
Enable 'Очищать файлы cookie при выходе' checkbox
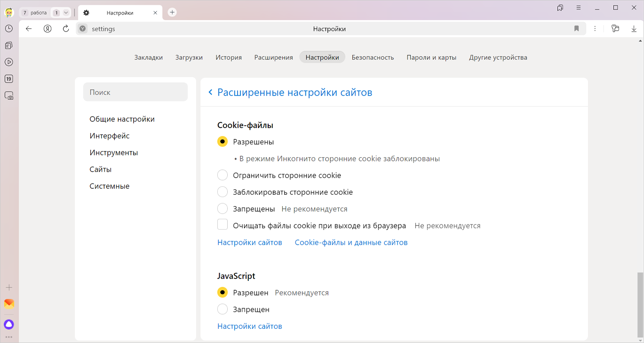point(223,225)
